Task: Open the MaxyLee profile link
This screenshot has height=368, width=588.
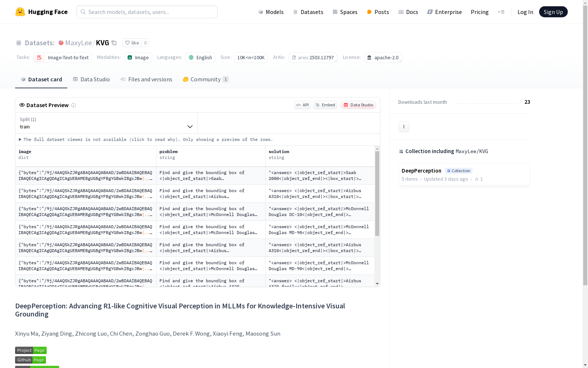Action: tap(78, 43)
